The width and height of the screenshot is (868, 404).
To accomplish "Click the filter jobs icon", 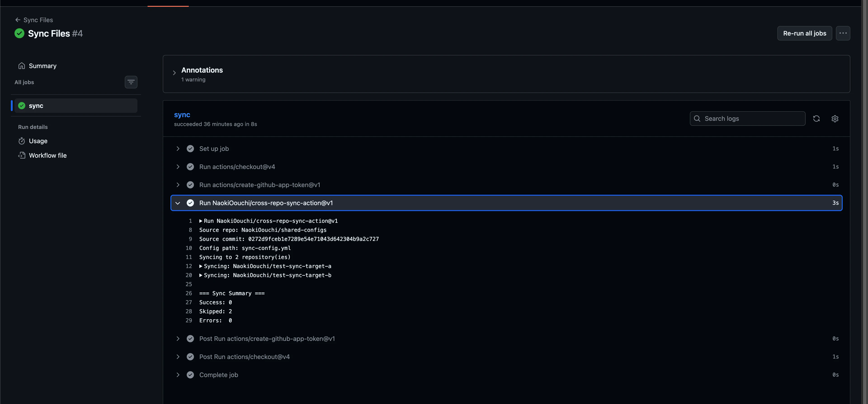I will point(131,82).
